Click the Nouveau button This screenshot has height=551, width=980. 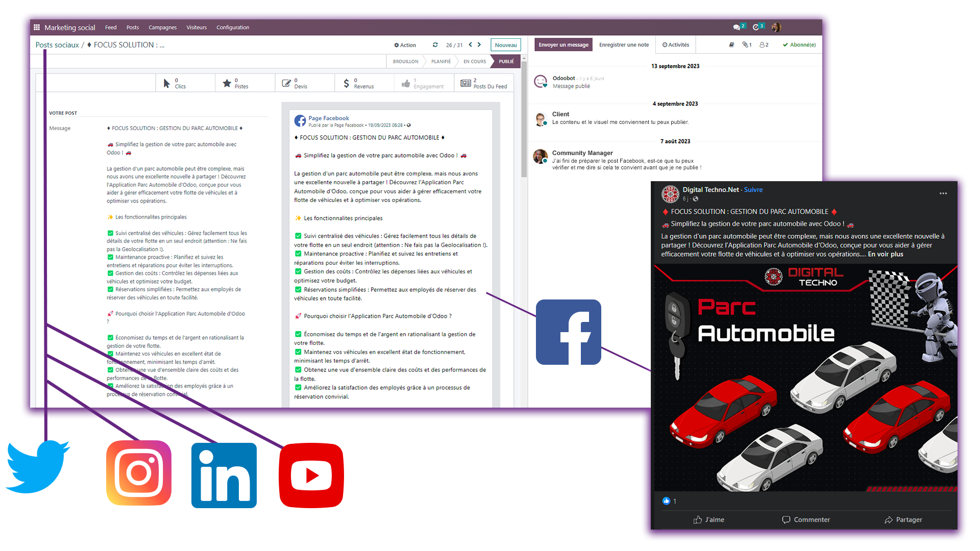506,45
